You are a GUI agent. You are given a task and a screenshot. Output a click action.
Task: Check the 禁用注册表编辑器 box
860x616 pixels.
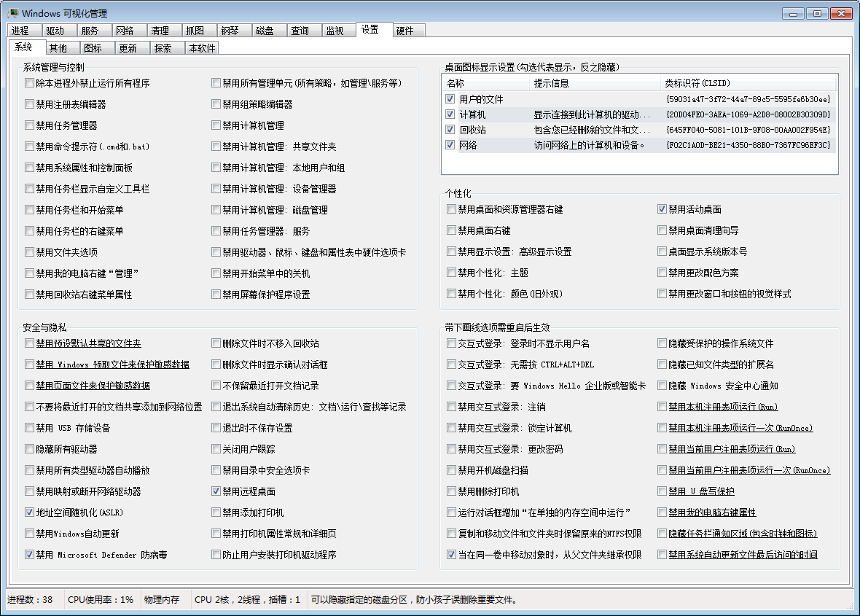coord(30,104)
